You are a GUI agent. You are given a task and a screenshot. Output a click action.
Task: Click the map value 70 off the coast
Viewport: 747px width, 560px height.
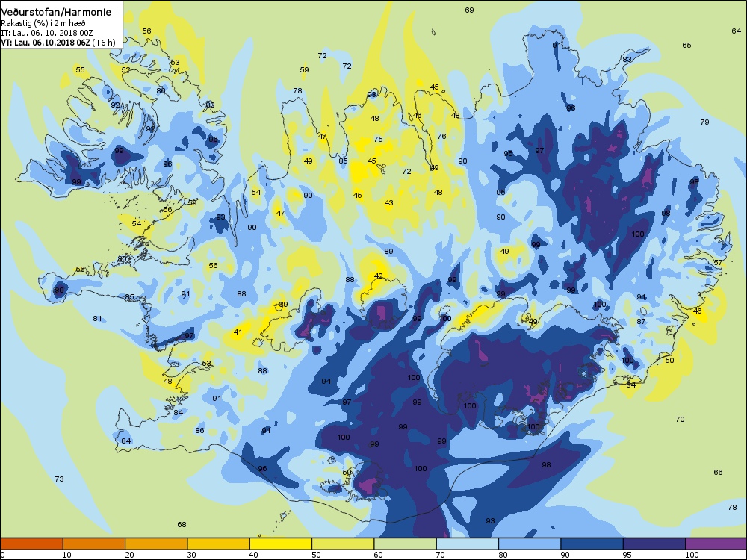pos(680,420)
